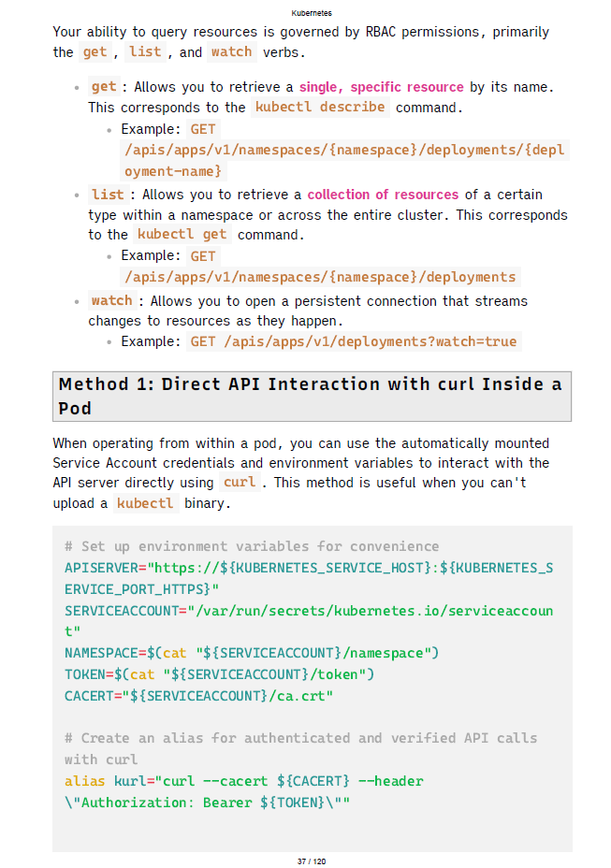Click the TOKEN variable line in code
Viewport: 611px width, 868px height.
tap(219, 674)
